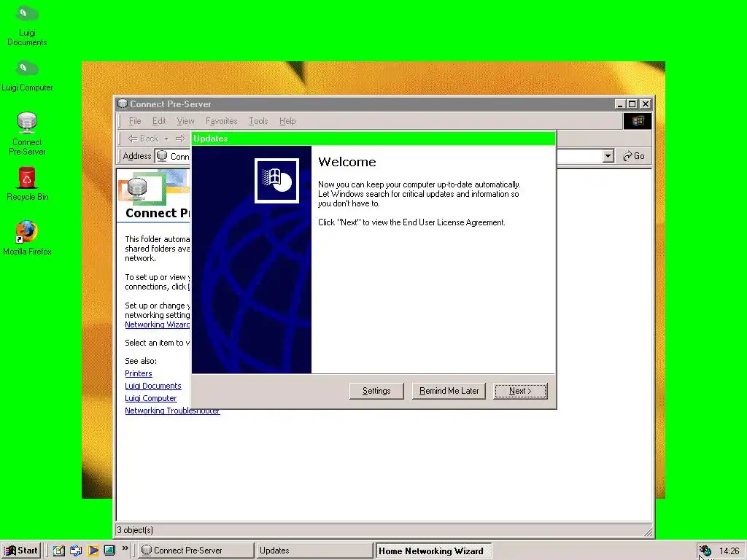
Task: Open the View menu
Action: (x=185, y=121)
